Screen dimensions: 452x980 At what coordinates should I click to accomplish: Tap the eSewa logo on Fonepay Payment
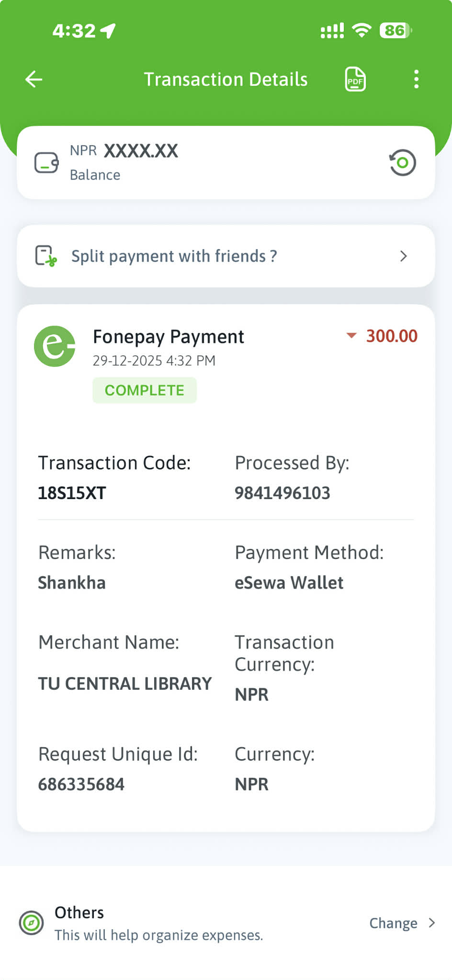[x=55, y=346]
